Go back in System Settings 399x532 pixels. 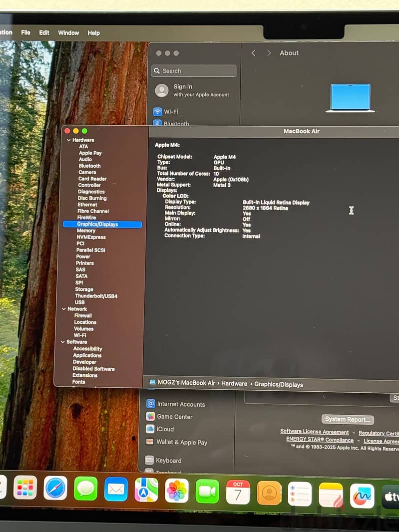coord(253,53)
